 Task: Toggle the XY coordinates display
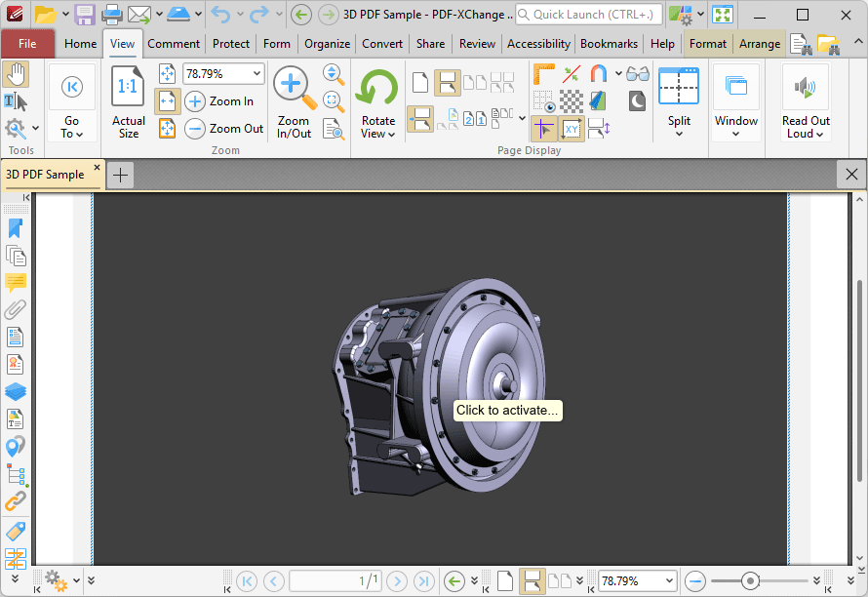572,128
